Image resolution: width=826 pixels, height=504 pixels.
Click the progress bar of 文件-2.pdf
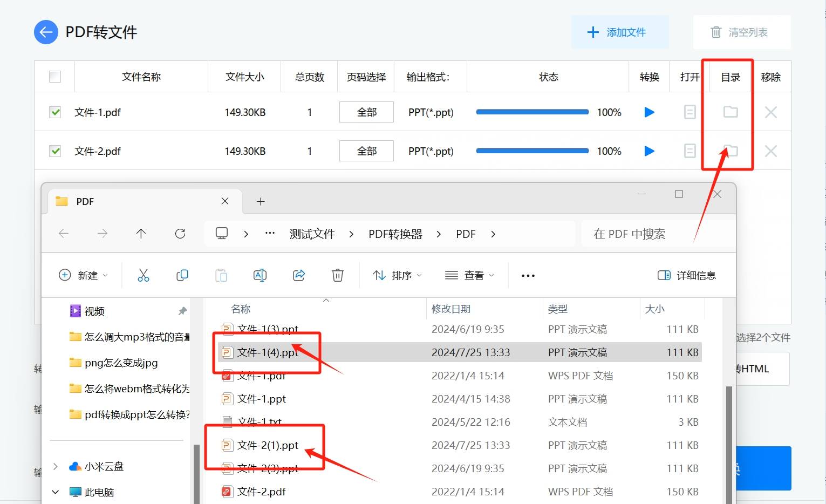pyautogui.click(x=533, y=151)
